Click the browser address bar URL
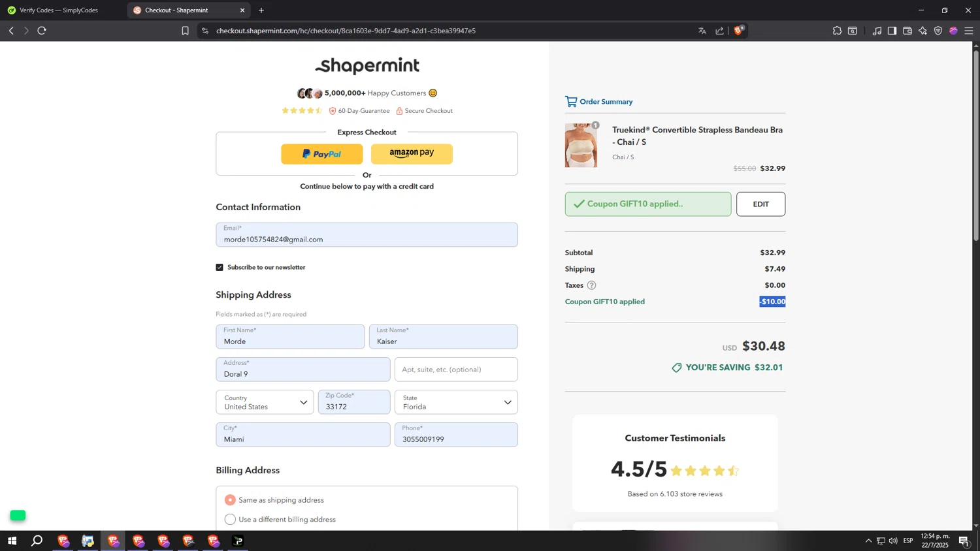This screenshot has height=551, width=980. pyautogui.click(x=346, y=31)
